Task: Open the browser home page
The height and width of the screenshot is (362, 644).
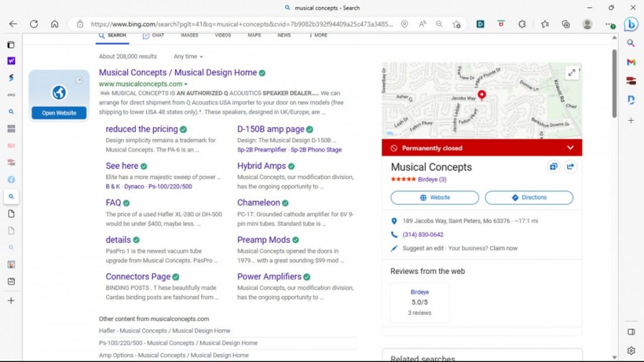Action: 55,24
